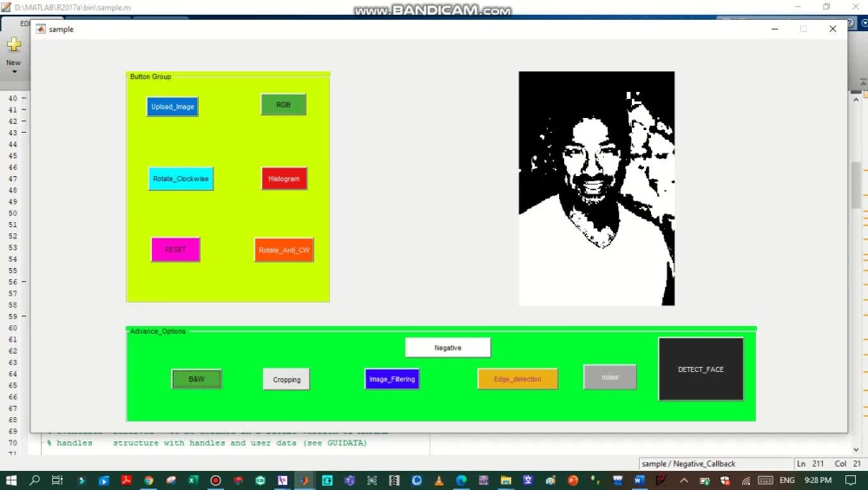868x490 pixels.
Task: Open the Wi-Fi network tray icon
Action: pos(746,480)
